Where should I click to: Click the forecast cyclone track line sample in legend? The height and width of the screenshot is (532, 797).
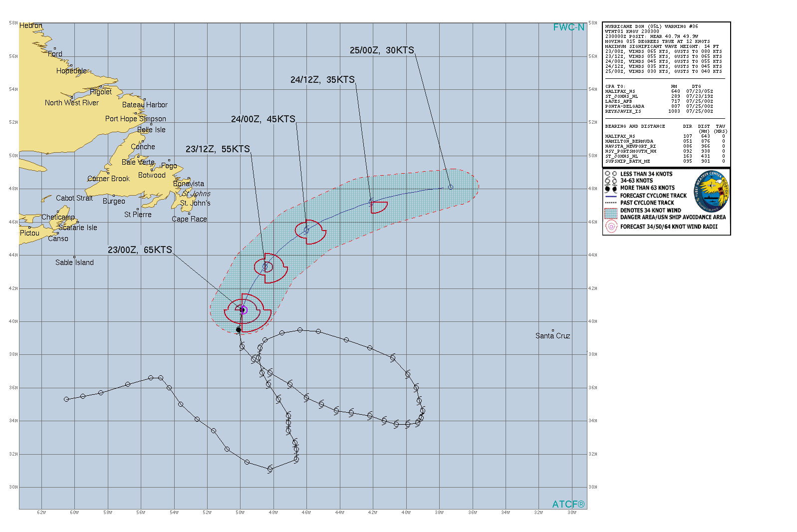[x=611, y=196]
